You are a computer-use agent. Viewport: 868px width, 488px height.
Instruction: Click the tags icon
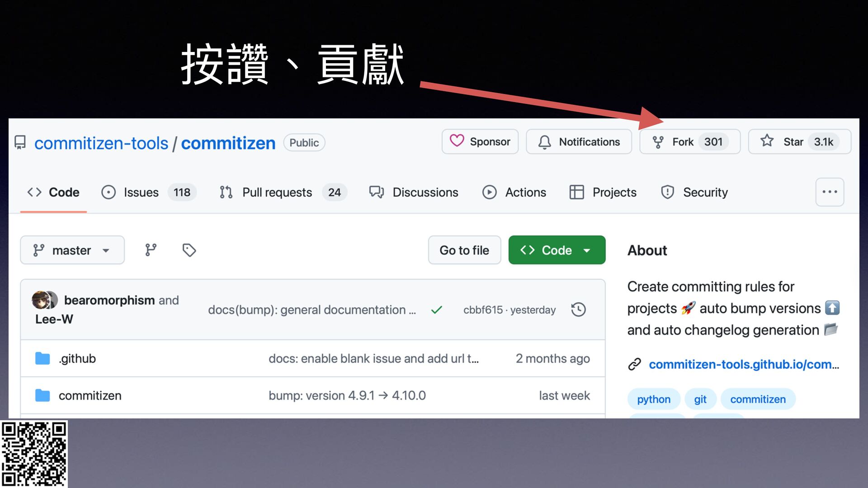[x=189, y=250]
